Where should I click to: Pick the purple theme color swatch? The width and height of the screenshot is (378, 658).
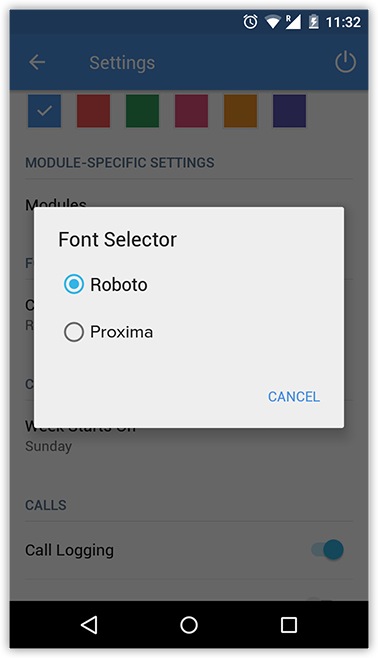point(289,111)
